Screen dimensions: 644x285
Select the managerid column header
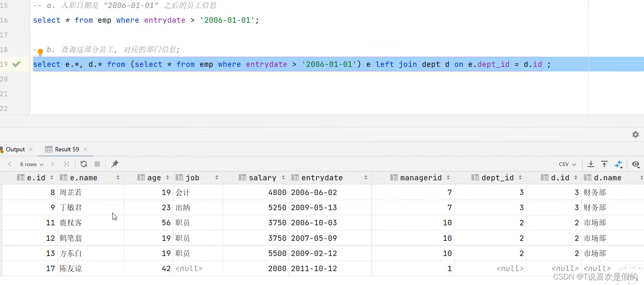click(413, 178)
